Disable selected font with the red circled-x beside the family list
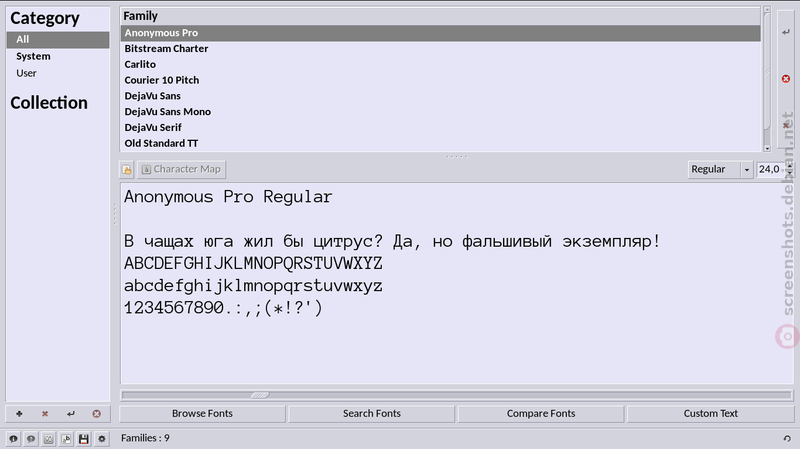 tap(786, 79)
